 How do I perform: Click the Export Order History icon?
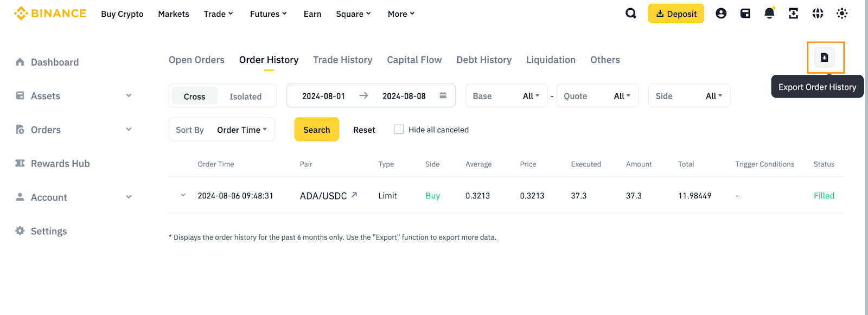(x=824, y=57)
